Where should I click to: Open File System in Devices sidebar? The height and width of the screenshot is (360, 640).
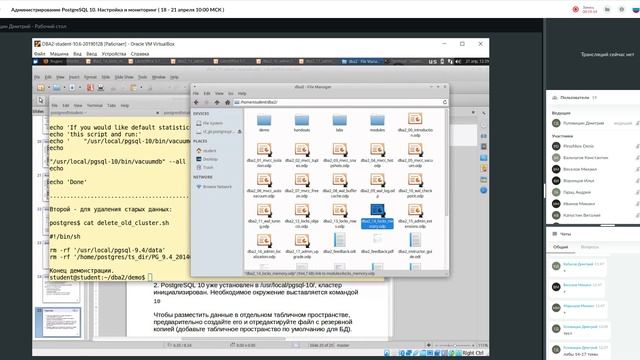[x=209, y=123]
